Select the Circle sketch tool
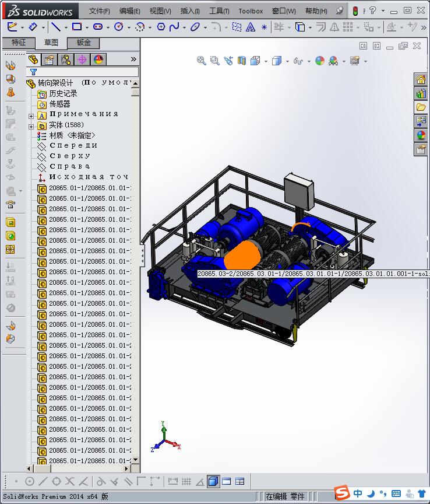 119,27
